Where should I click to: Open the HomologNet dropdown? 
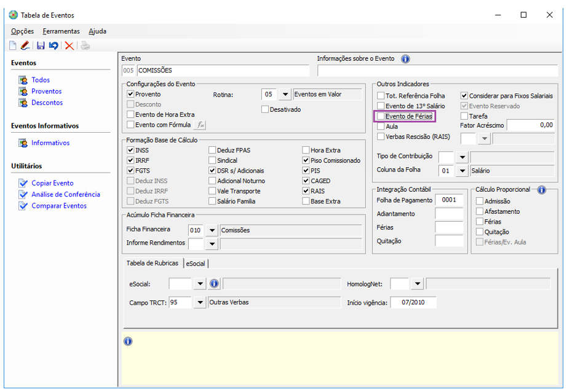pyautogui.click(x=418, y=284)
